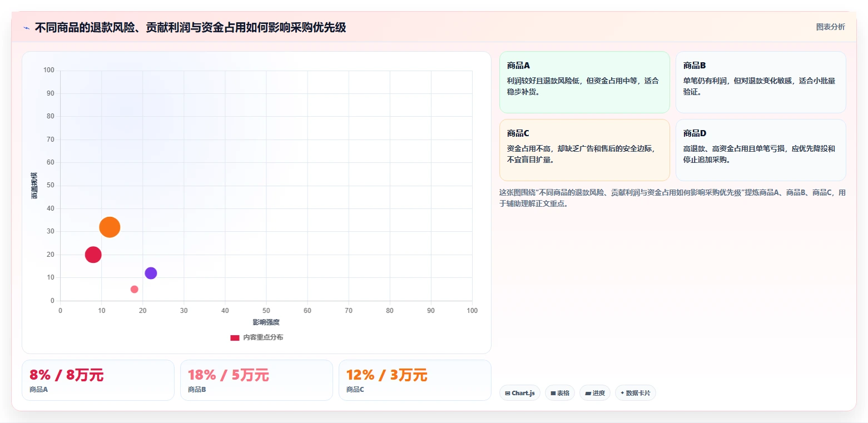Click the Chart.js tag pill
This screenshot has height=423, width=868.
pyautogui.click(x=520, y=393)
